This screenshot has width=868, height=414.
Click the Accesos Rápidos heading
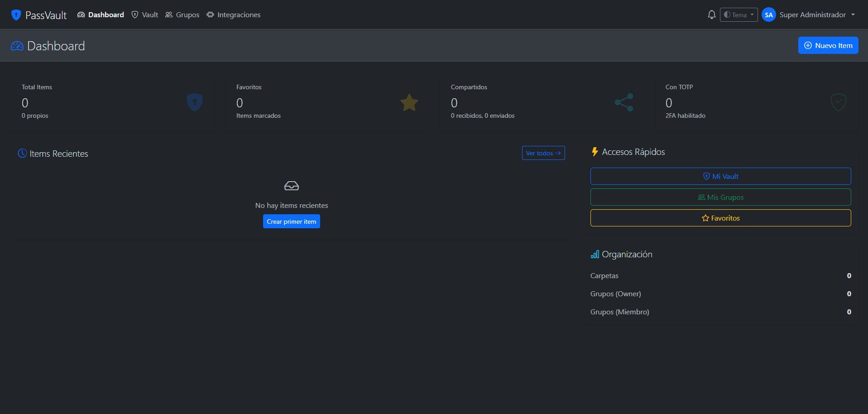633,152
